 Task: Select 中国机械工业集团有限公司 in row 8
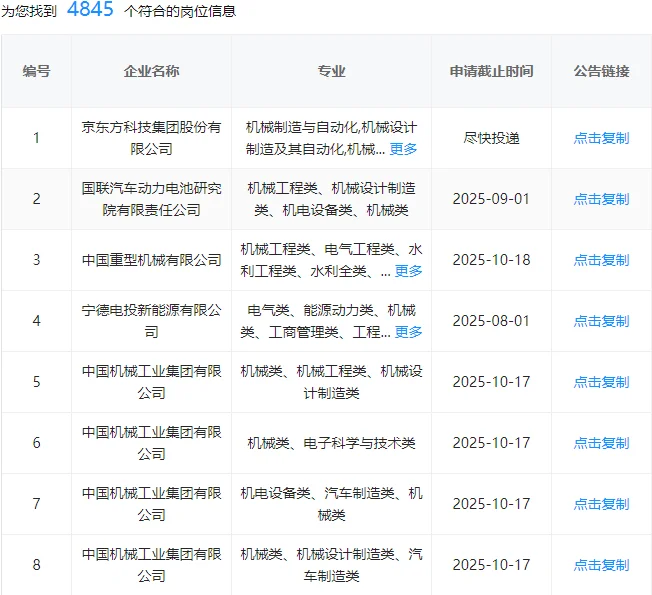151,565
